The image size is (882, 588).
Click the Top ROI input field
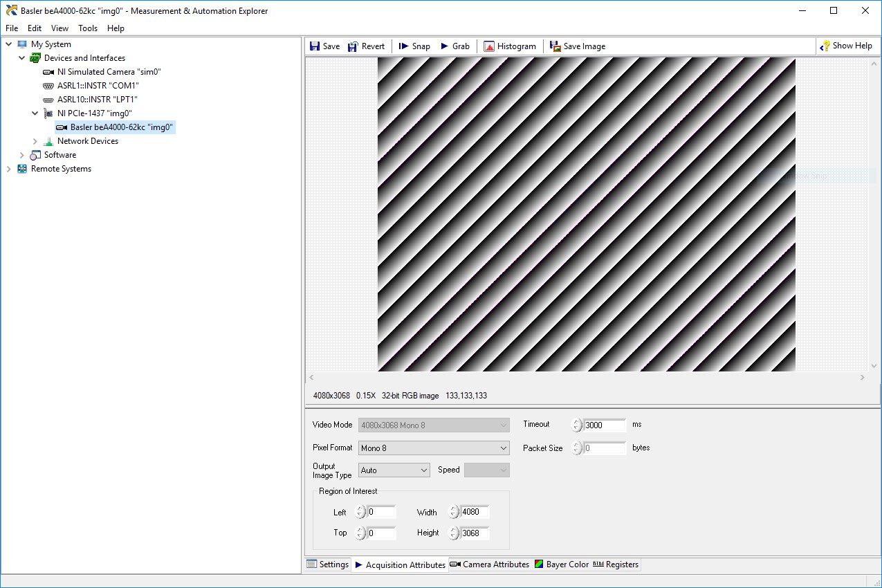[x=381, y=533]
